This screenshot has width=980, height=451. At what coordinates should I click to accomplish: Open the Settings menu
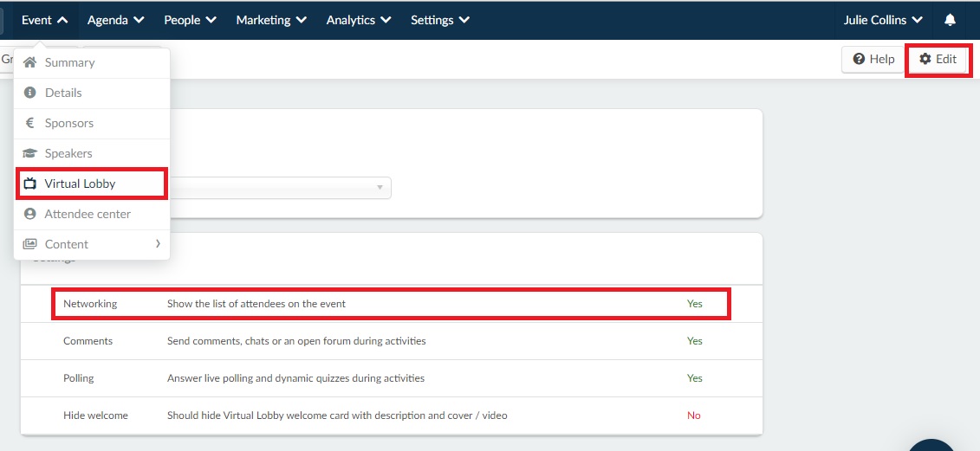[x=440, y=20]
